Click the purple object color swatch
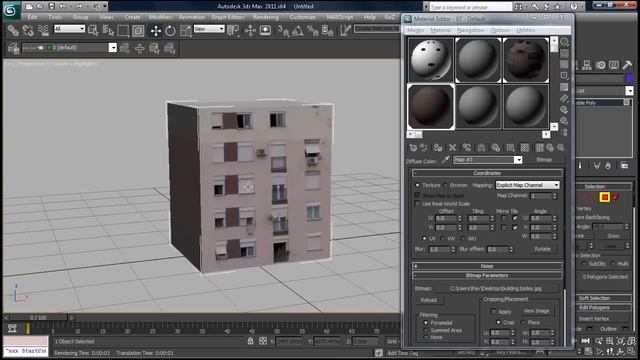Image resolution: width=640 pixels, height=360 pixels. 629,78
